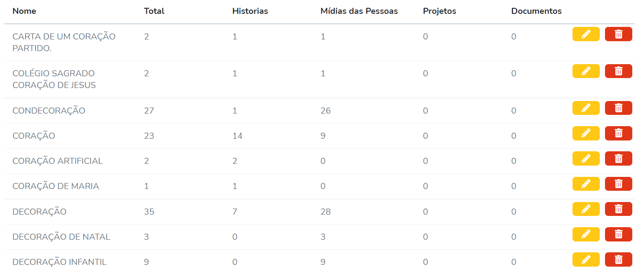Edit the CORAÇÃO ARTIFICIAL entry
Screen dimensions: 644x274
586,159
